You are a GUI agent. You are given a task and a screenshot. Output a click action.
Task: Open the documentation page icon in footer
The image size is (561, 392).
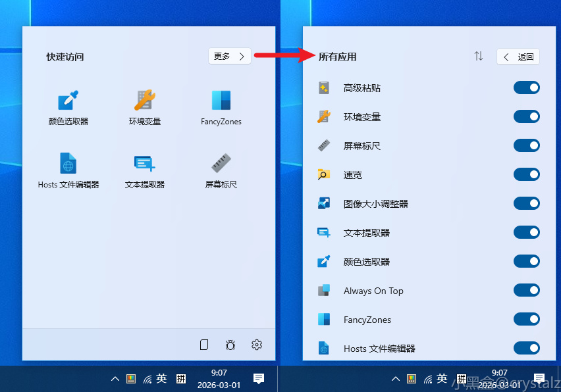(x=204, y=345)
